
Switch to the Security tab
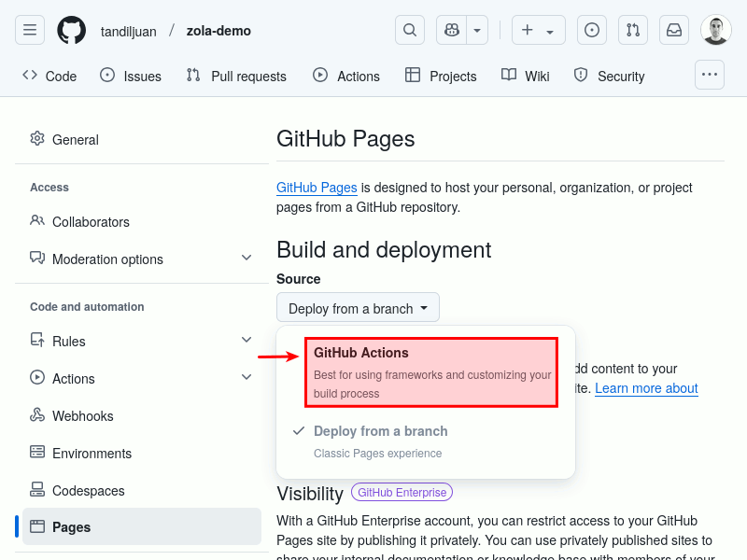pos(610,77)
